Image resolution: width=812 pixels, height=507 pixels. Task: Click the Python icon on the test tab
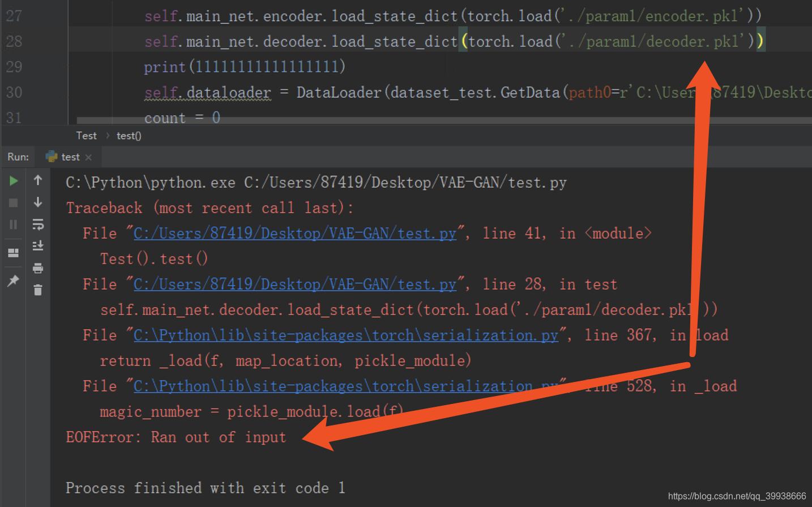click(52, 156)
